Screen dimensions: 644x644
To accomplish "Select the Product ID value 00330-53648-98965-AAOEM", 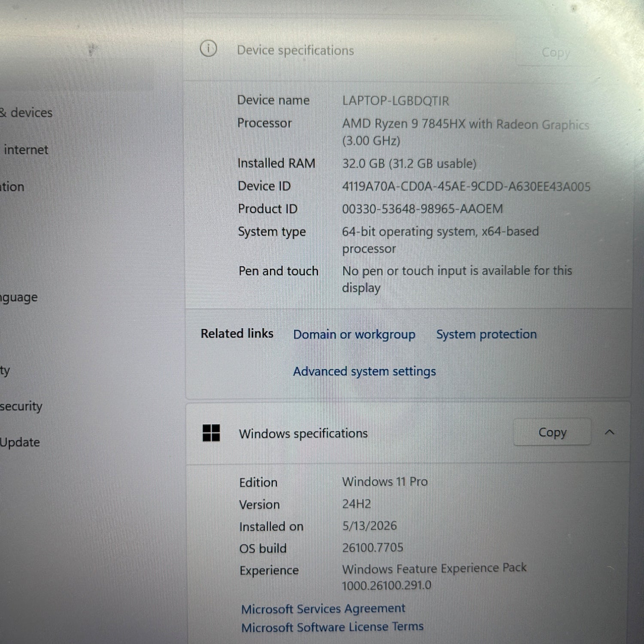I will coord(422,209).
